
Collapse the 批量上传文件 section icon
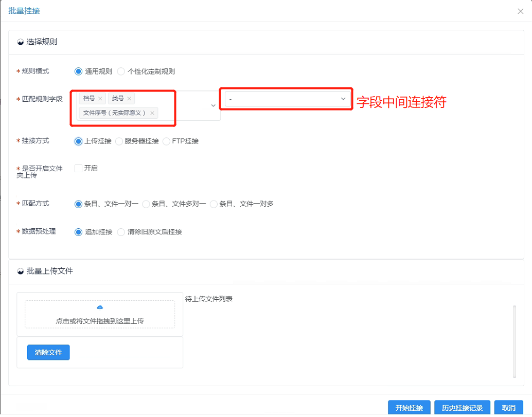(21, 271)
